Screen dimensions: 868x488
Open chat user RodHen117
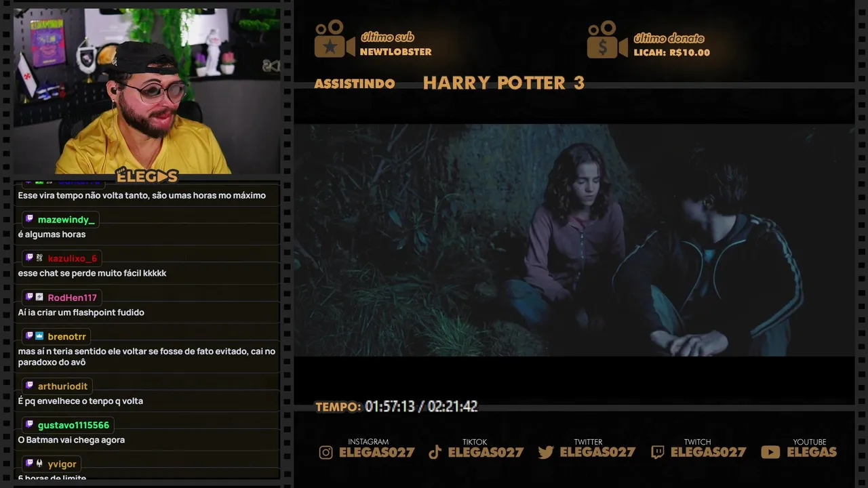(x=73, y=298)
